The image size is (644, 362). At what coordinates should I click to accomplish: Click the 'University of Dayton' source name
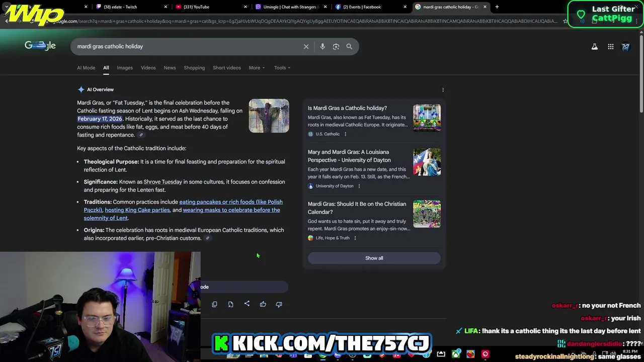tap(335, 186)
